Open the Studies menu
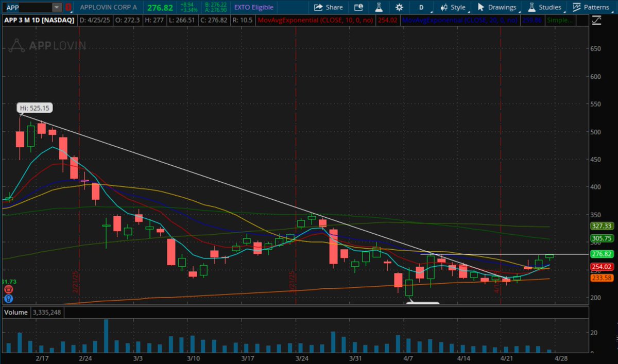 pyautogui.click(x=544, y=7)
